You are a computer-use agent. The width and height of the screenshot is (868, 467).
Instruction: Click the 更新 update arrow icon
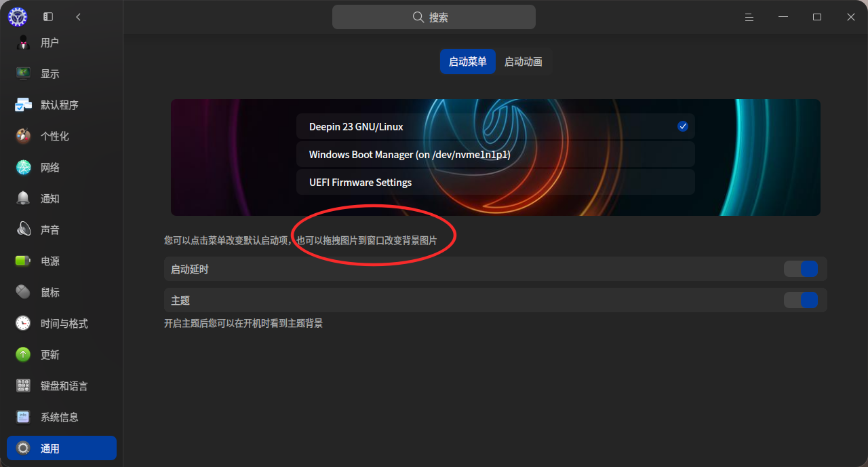point(23,354)
